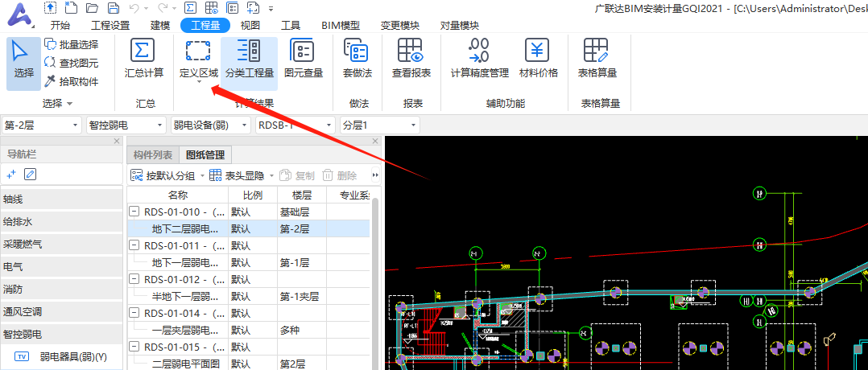Click 查找图元 in the ribbon
This screenshot has width=868, height=370.
point(72,63)
